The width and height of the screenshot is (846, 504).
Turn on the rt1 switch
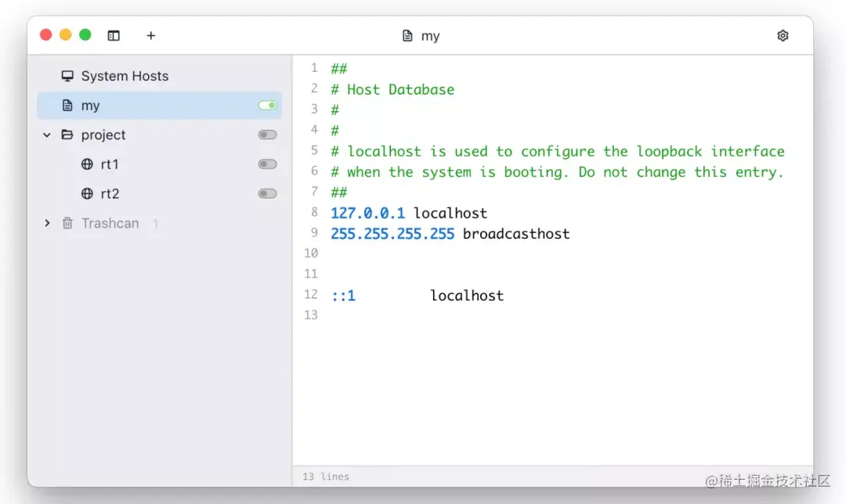(267, 164)
